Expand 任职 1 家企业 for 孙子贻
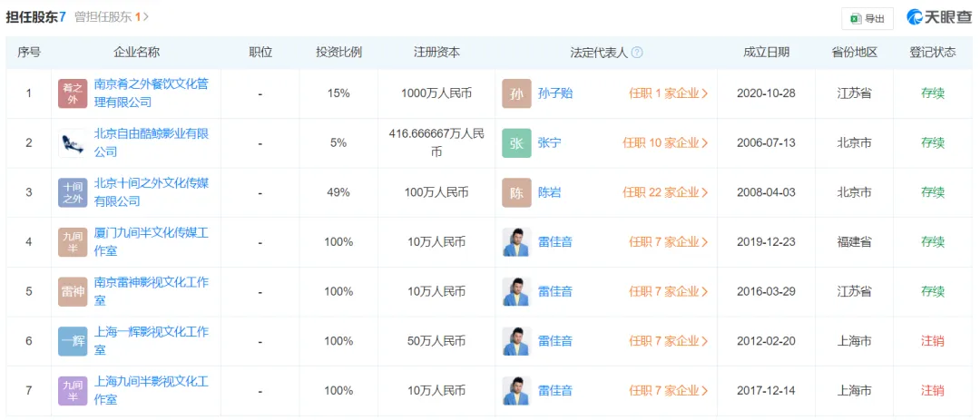Viewport: 980px width, 420px height. point(668,93)
